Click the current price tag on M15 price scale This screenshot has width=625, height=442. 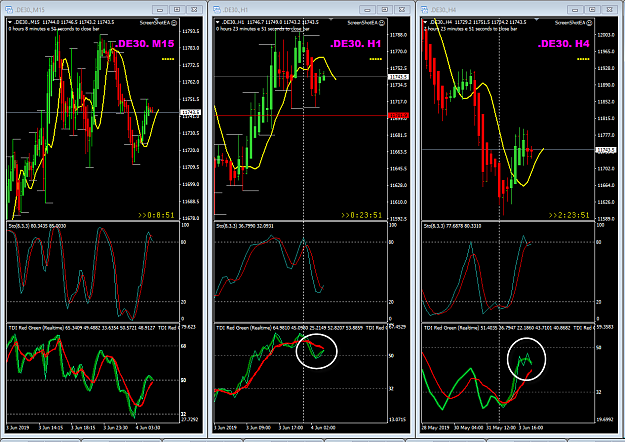tap(191, 112)
